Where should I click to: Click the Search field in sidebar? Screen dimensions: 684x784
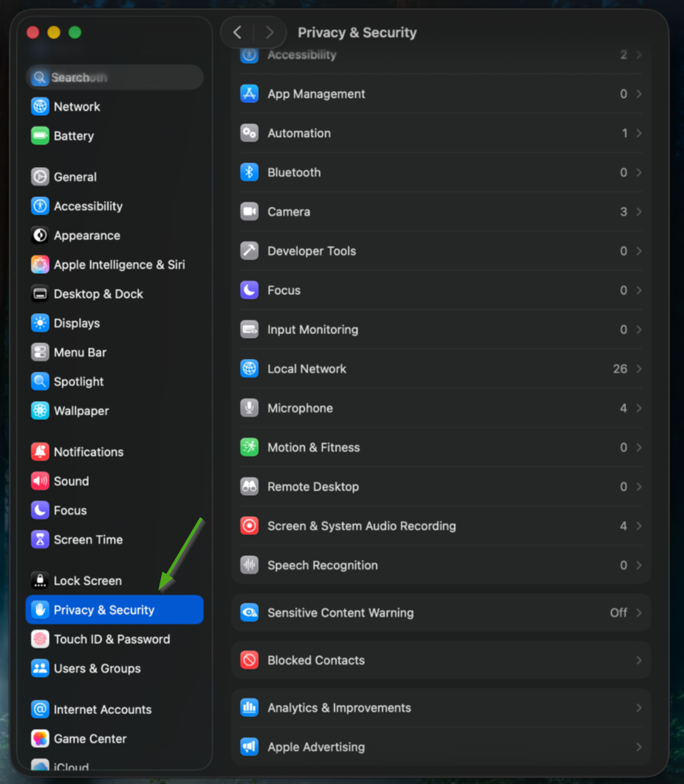coord(114,77)
